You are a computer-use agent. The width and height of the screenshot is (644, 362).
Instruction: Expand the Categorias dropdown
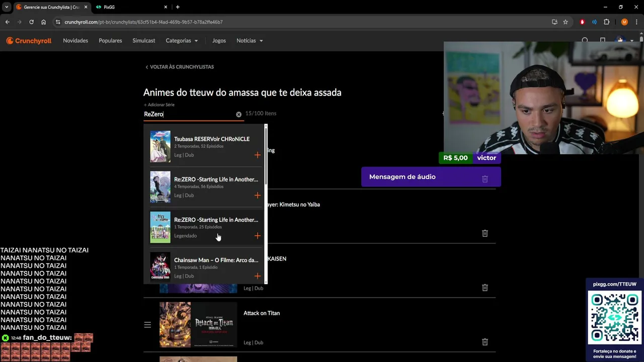(182, 41)
